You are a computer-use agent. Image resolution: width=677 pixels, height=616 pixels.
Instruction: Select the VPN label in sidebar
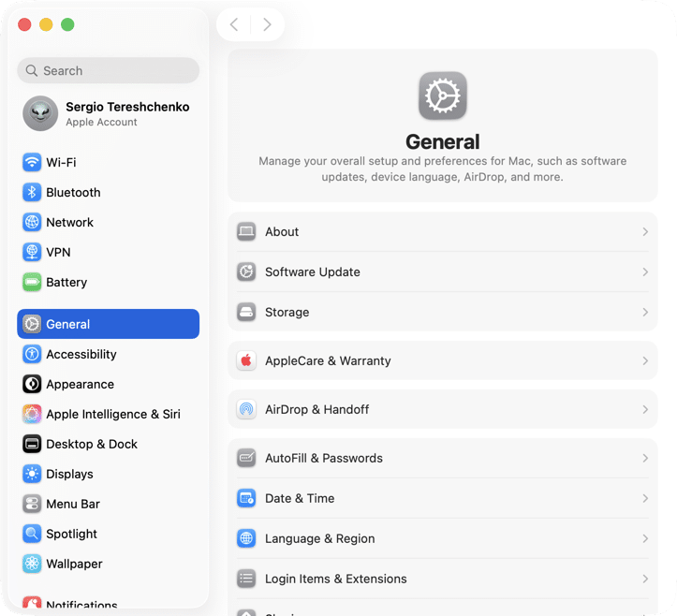click(x=58, y=252)
